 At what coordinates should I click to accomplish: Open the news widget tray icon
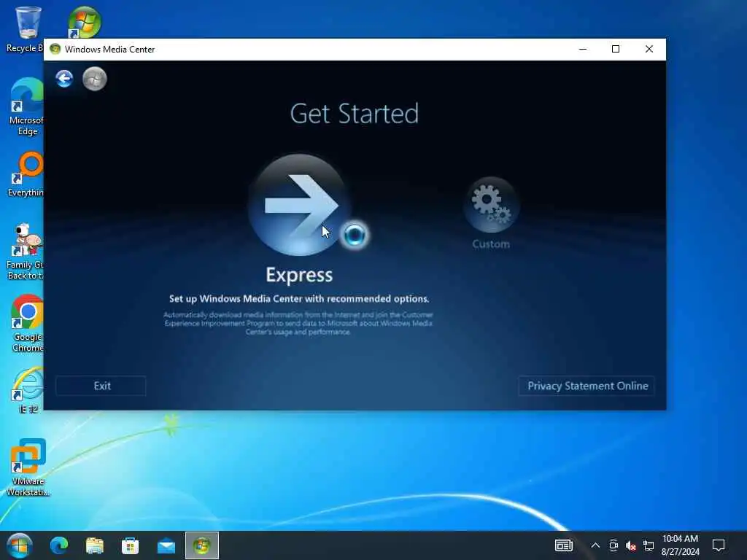(x=564, y=545)
